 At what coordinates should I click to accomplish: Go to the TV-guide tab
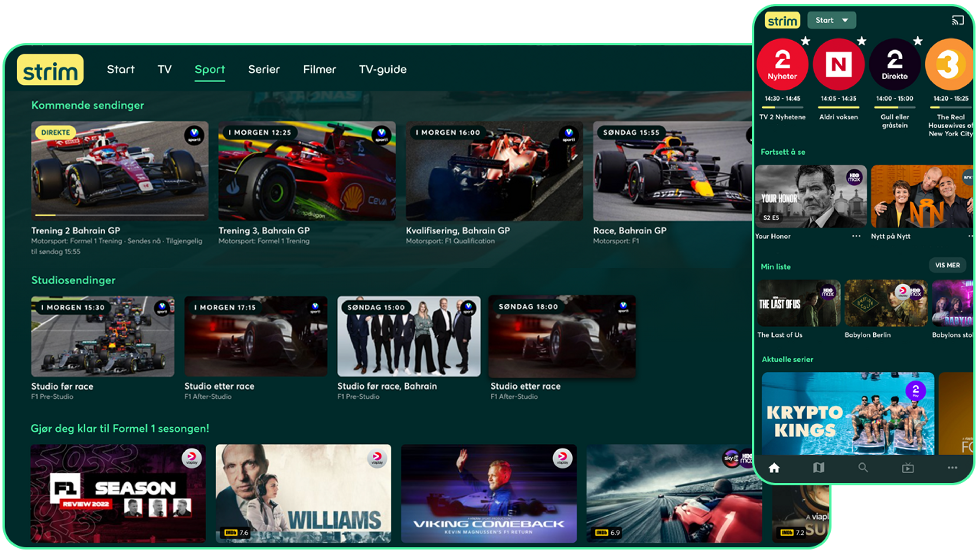tap(383, 70)
